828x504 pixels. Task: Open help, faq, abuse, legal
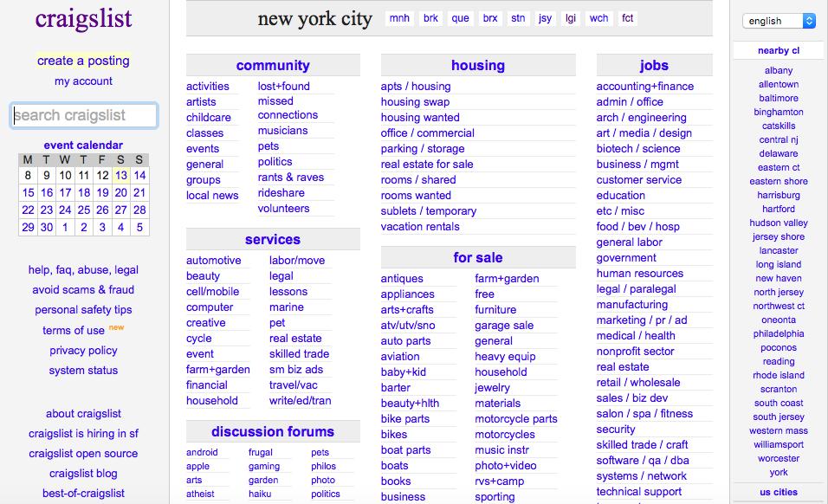tap(83, 269)
